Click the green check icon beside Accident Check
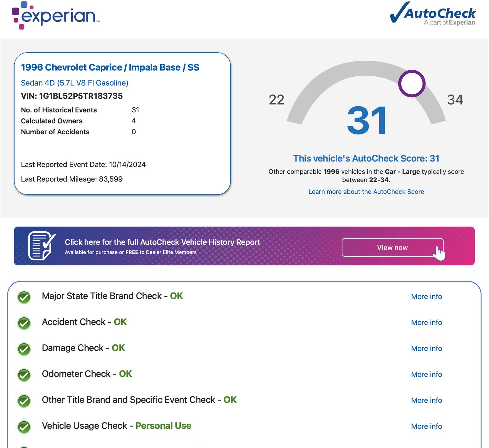The image size is (489, 448). [x=24, y=323]
